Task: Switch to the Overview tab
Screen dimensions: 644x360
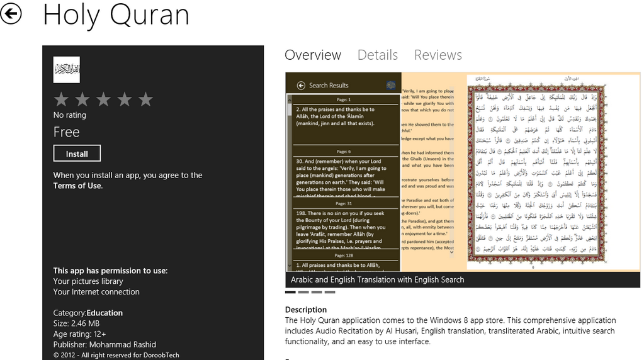Action: (x=313, y=55)
